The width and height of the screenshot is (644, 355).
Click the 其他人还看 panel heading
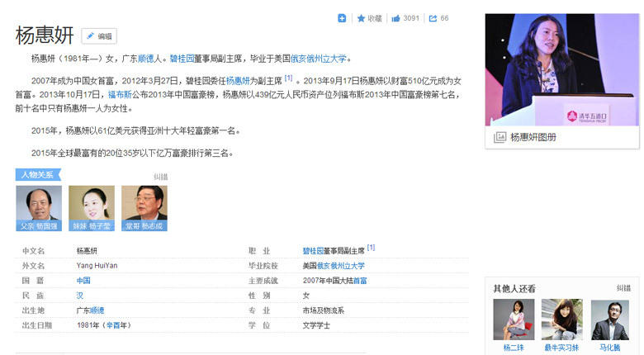[x=514, y=288]
